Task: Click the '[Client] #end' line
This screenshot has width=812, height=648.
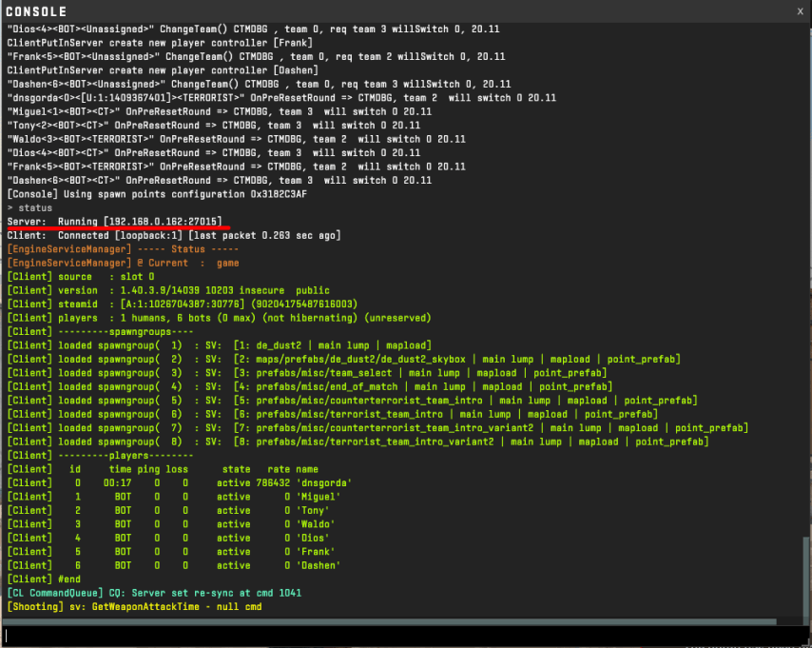Action: pos(43,579)
